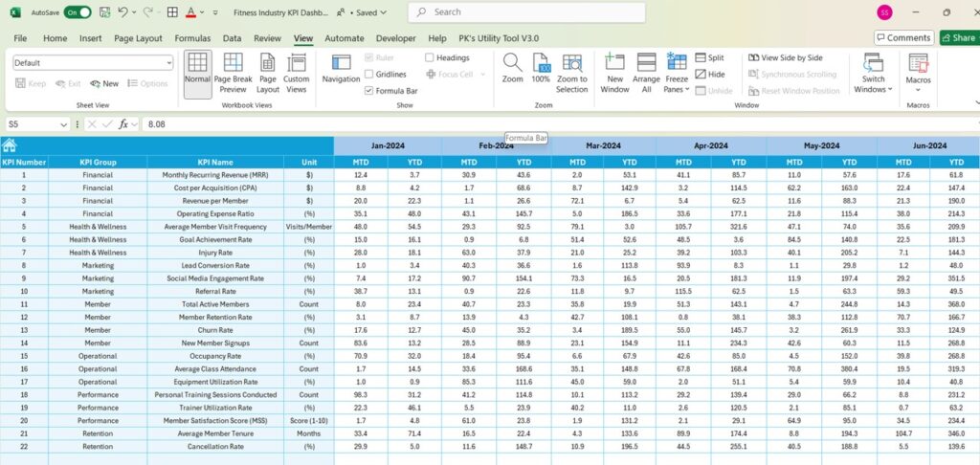
Task: Click the Home icon on the sheet
Action: tap(9, 145)
